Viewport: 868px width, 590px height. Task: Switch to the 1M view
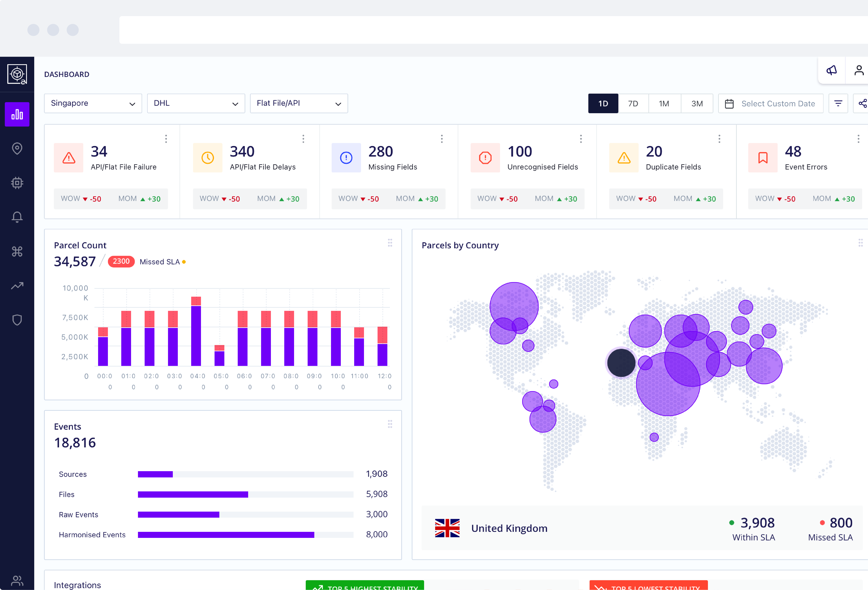click(x=665, y=103)
